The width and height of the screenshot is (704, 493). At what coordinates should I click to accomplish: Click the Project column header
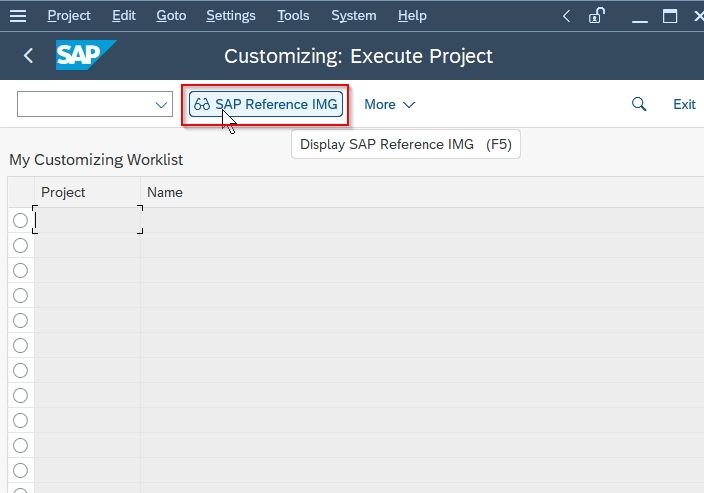coord(88,192)
